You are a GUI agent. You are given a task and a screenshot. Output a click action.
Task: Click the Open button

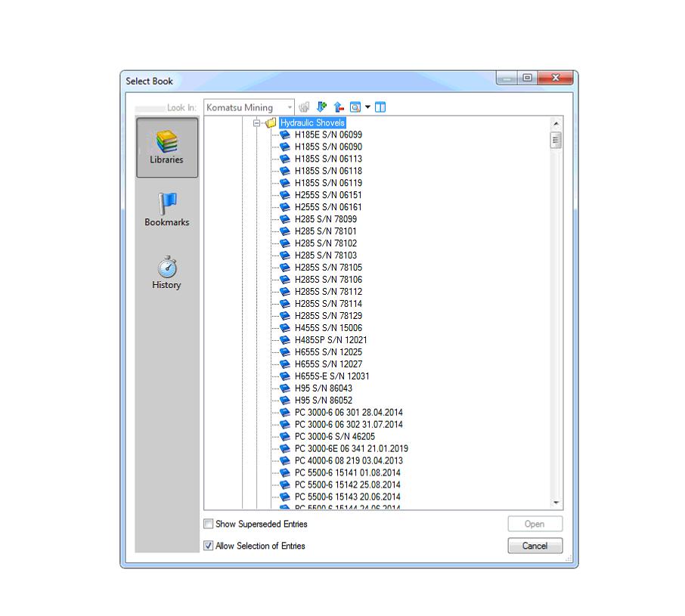point(535,524)
